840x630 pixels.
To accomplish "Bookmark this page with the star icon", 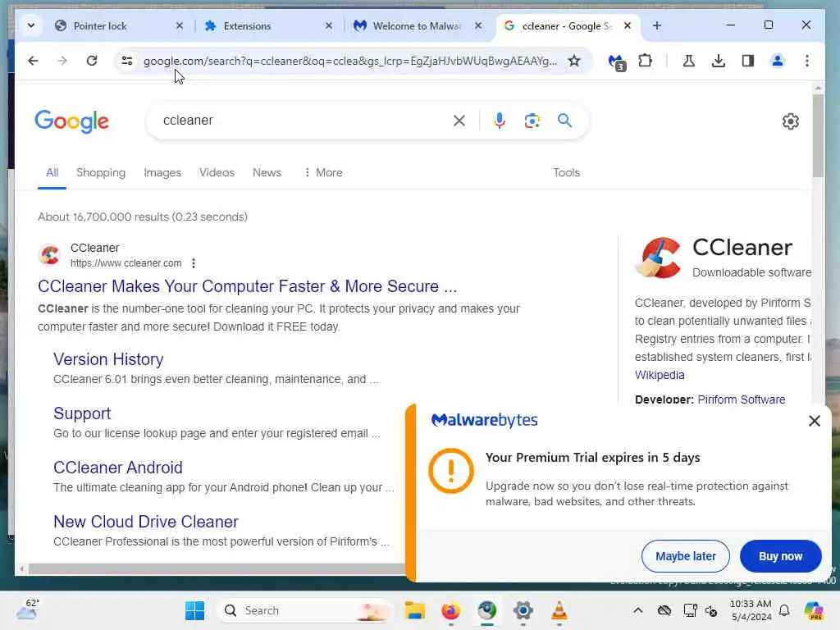I will 574,61.
